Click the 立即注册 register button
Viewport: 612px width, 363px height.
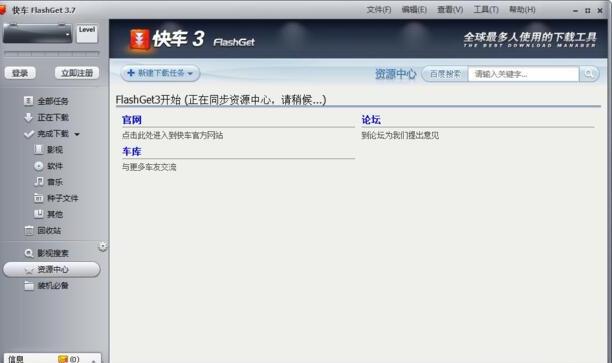[77, 73]
